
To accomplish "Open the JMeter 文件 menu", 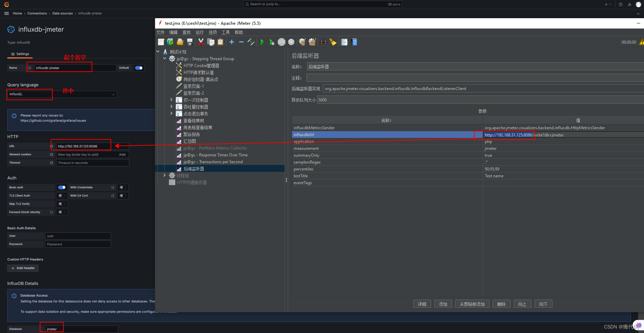I will point(160,32).
